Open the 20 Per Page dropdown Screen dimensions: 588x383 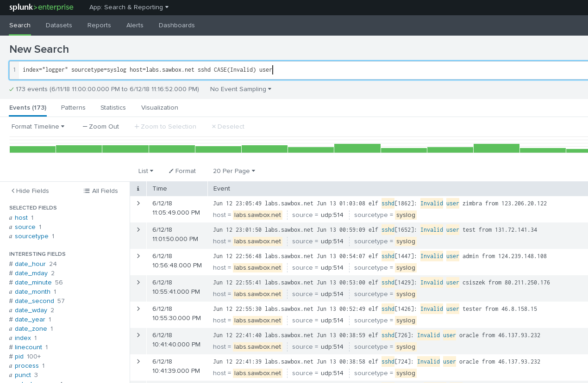[x=234, y=171]
